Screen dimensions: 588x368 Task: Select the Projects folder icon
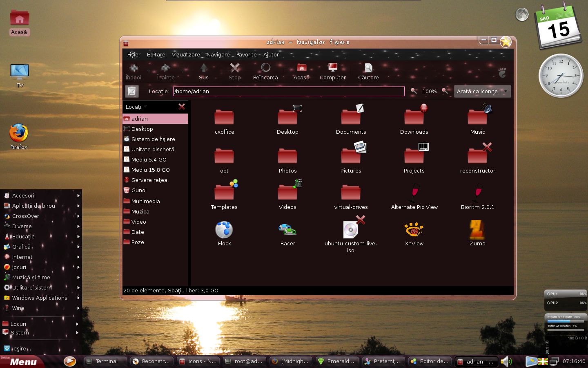click(x=415, y=153)
